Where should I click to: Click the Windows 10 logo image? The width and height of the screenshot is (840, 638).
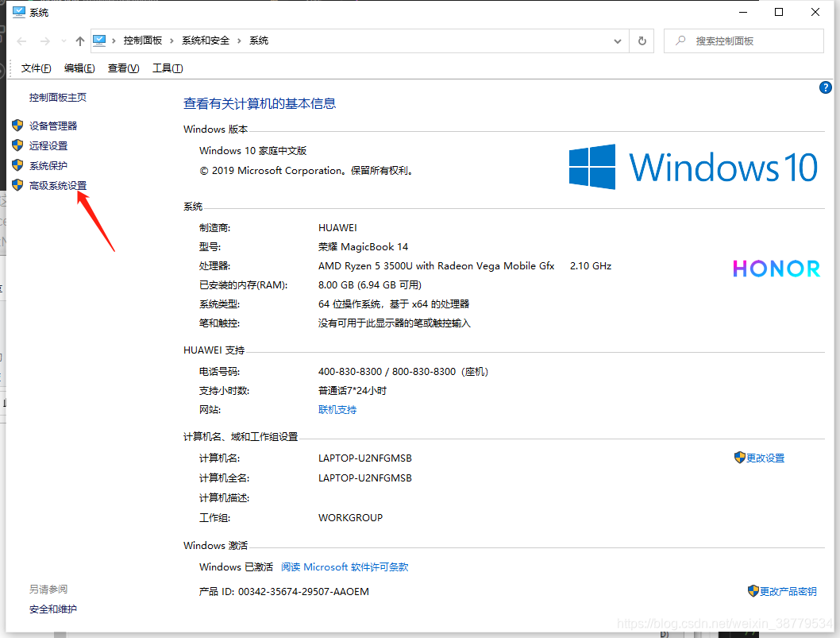[693, 167]
